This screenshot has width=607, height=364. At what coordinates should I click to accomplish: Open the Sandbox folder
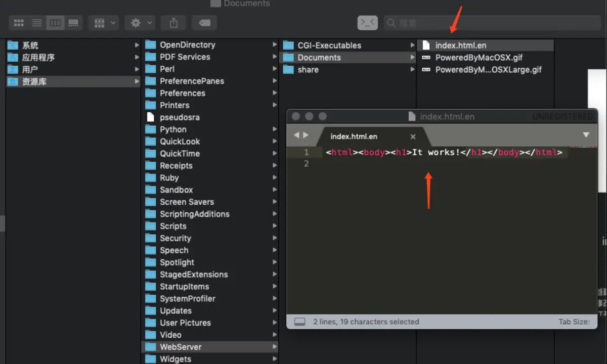click(x=210, y=191)
